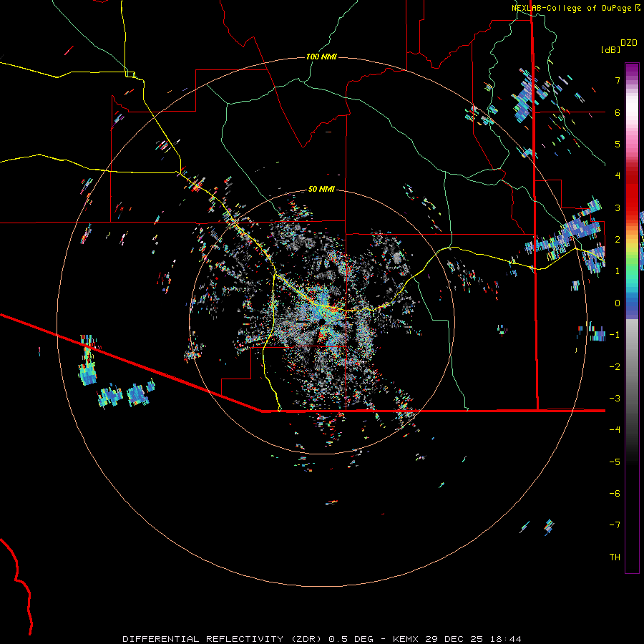Click the '-7' value on the color scale

615,525
